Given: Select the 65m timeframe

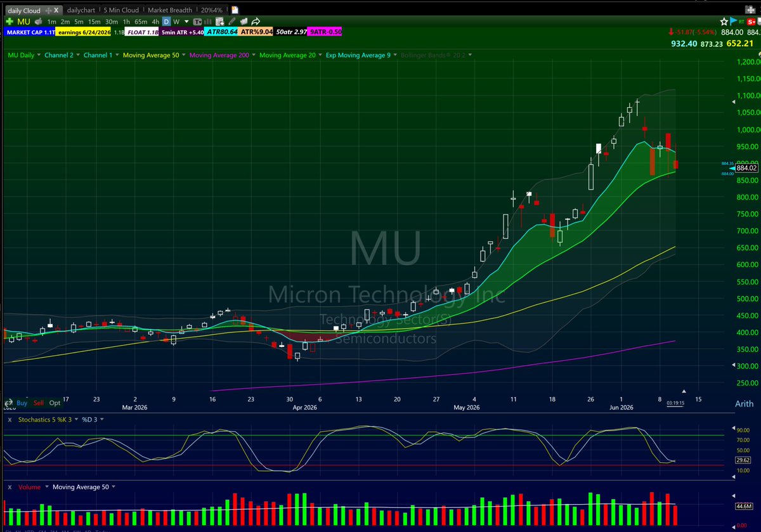Looking at the screenshot, I should tap(141, 22).
